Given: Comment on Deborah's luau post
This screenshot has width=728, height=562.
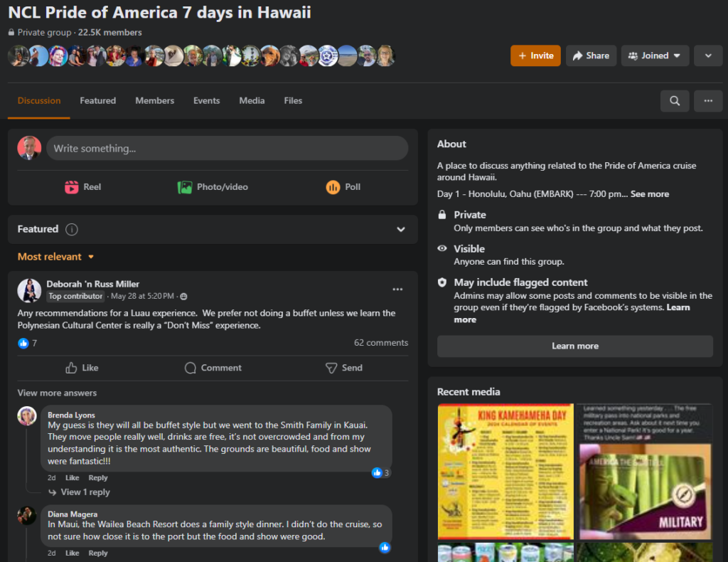Looking at the screenshot, I should point(213,368).
